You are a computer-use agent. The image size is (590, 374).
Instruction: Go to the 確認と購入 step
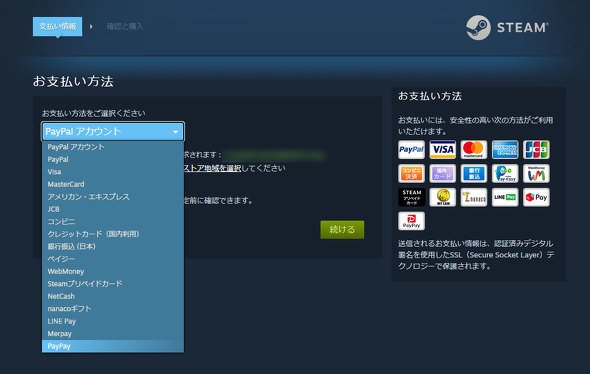click(x=125, y=26)
